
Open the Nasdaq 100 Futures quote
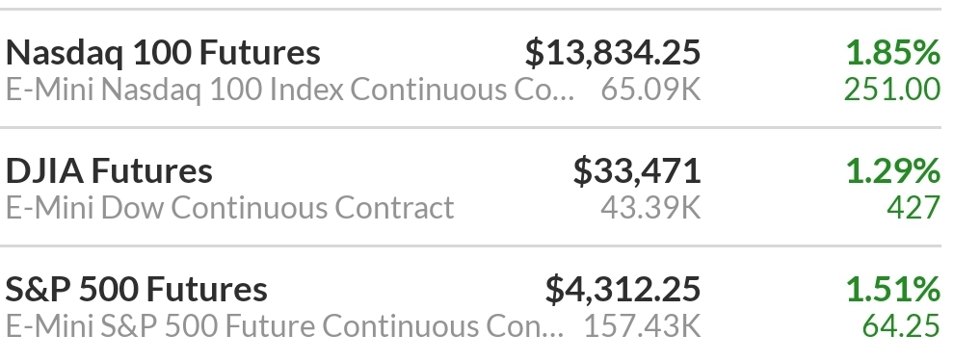click(163, 52)
